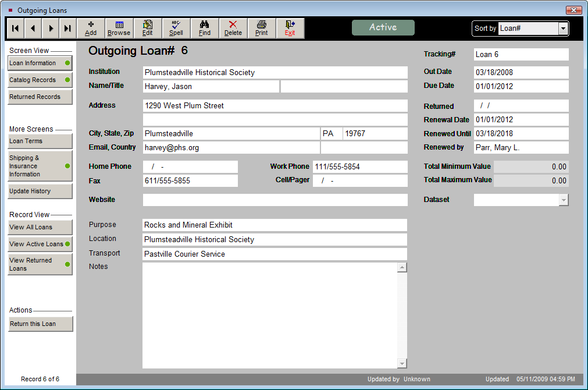This screenshot has height=390, width=588.
Task: Open Update History screen
Action: [x=40, y=191]
